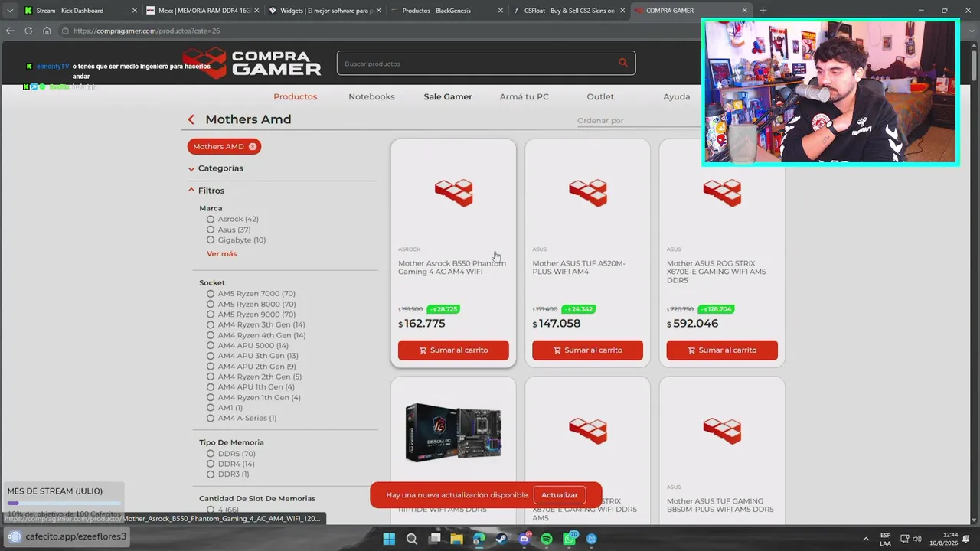The image size is (980, 551).
Task: Open Spotify from the taskbar
Action: (547, 539)
